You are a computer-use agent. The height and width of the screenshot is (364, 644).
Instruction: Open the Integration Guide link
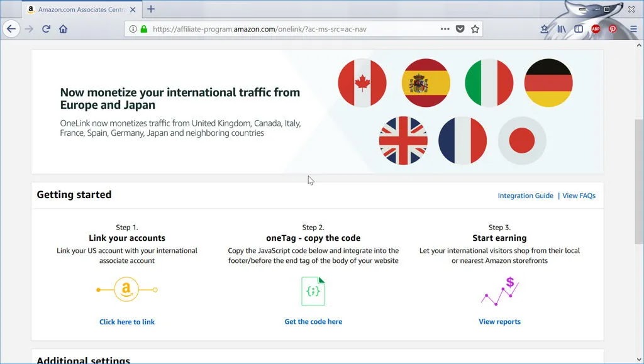tap(525, 196)
